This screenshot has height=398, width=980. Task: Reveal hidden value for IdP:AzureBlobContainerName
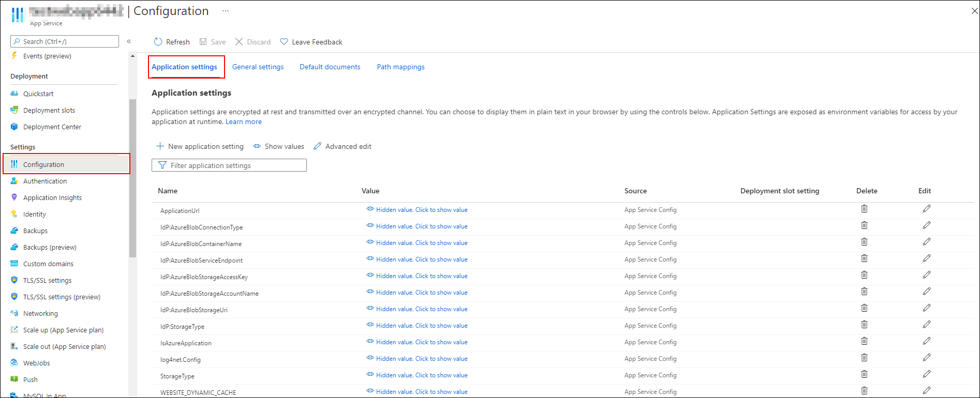[x=417, y=243]
